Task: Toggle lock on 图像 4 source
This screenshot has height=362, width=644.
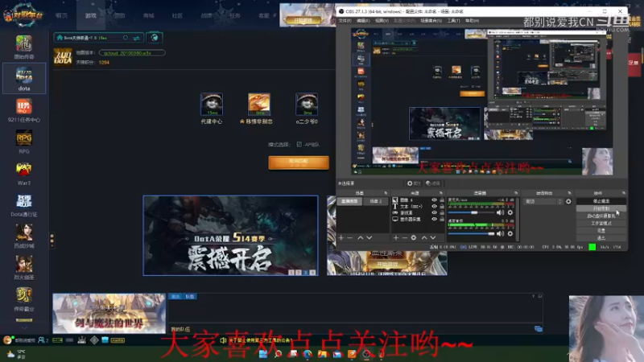Action: coord(442,200)
